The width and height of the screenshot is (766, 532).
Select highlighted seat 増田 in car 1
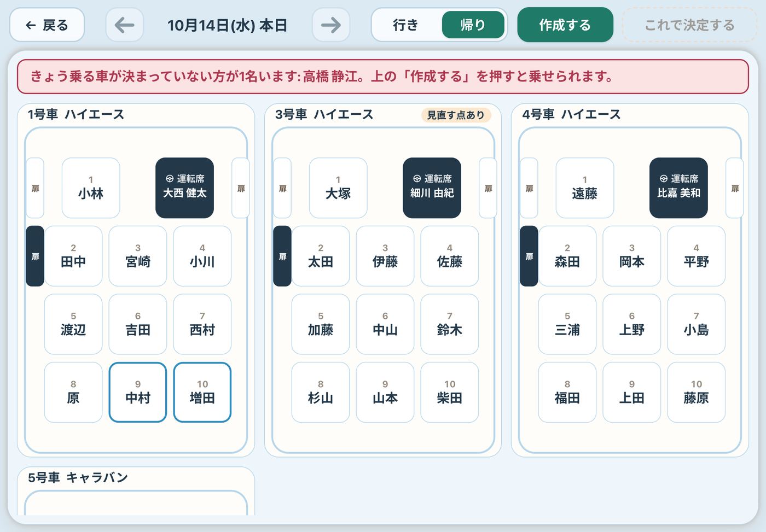pyautogui.click(x=202, y=392)
